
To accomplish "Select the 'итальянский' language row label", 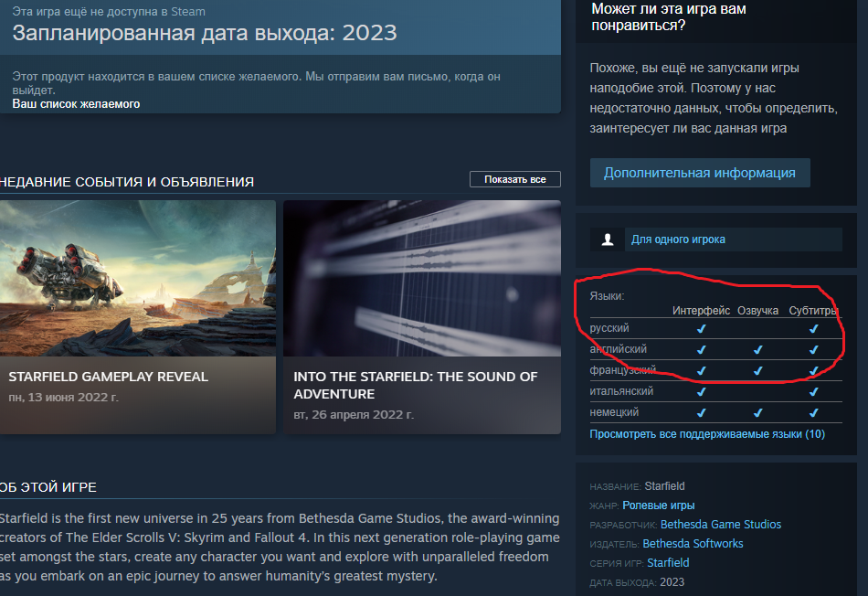I will (621, 391).
